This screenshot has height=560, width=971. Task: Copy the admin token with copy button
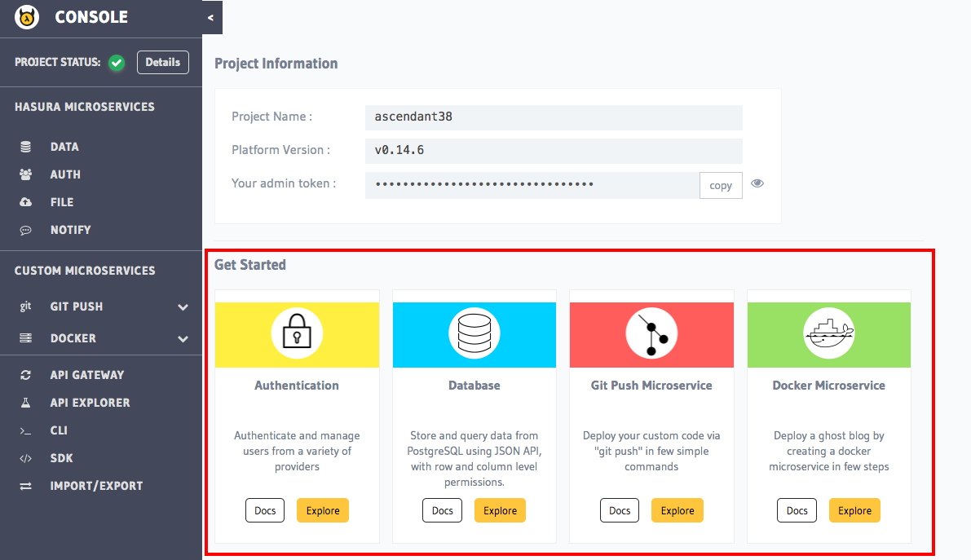721,185
